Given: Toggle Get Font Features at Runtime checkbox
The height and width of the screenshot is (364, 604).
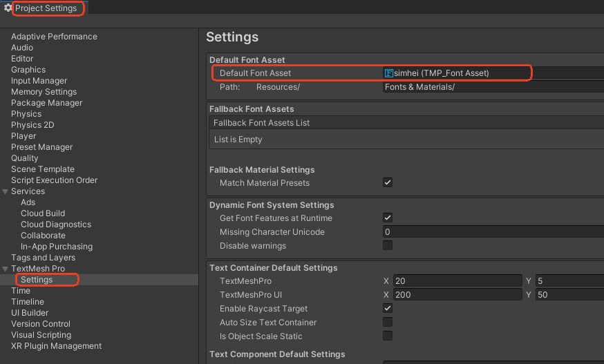Looking at the screenshot, I should pyautogui.click(x=388, y=218).
